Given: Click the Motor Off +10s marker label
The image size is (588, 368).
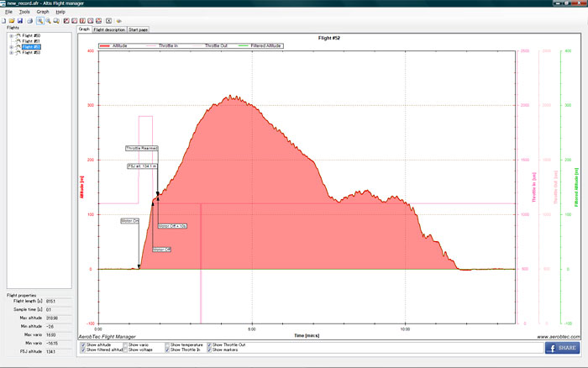Looking at the screenshot, I should [172, 226].
